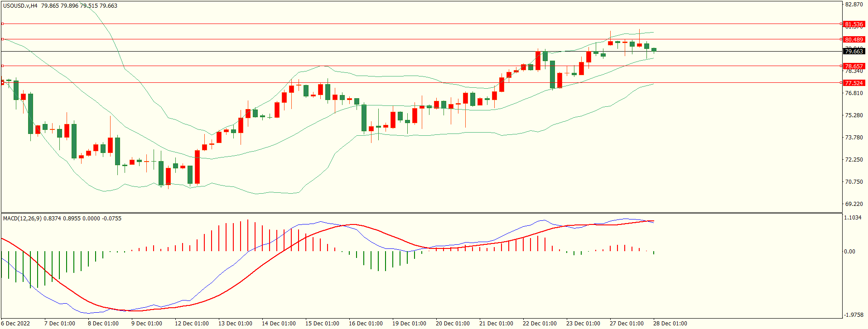
Task: Pick the 6 Dec 2022 time axis label
Action: click(16, 324)
